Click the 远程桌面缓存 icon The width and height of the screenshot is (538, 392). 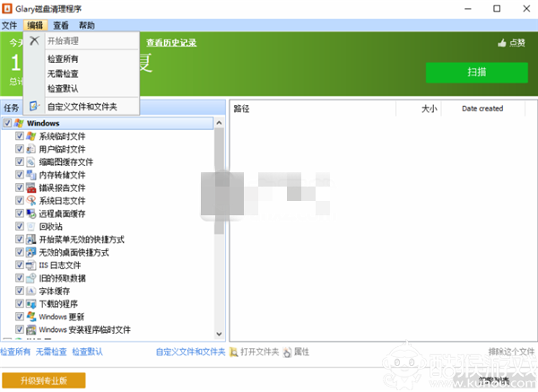click(30, 213)
